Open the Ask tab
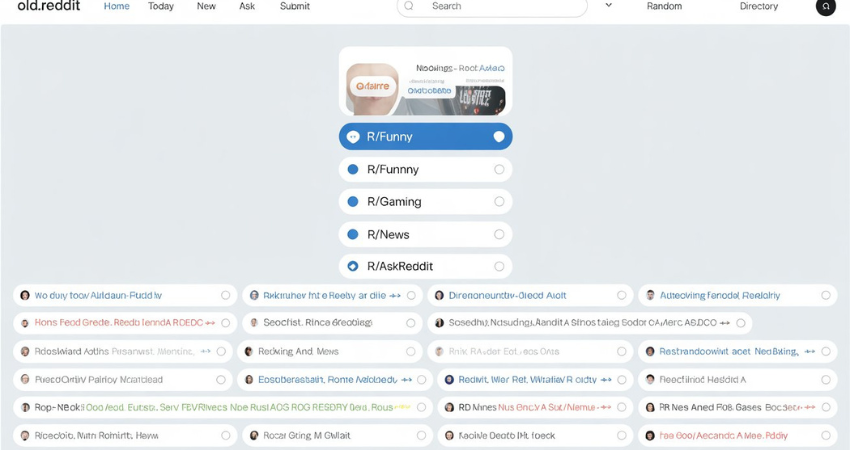850x450 pixels. [247, 7]
